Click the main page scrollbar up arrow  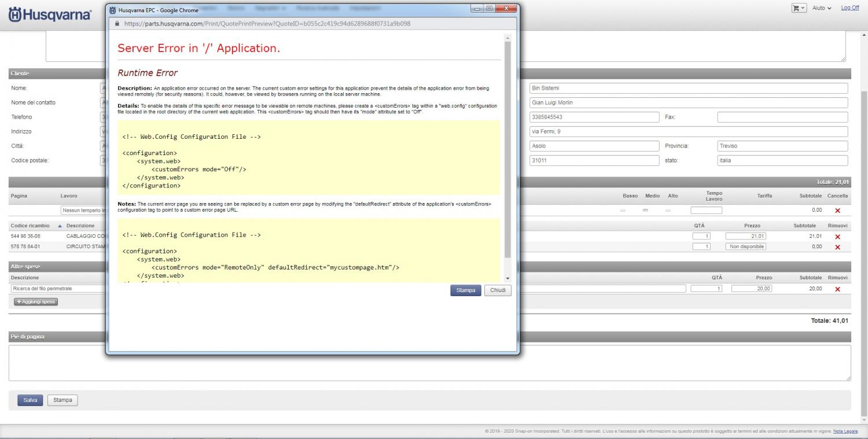point(864,35)
